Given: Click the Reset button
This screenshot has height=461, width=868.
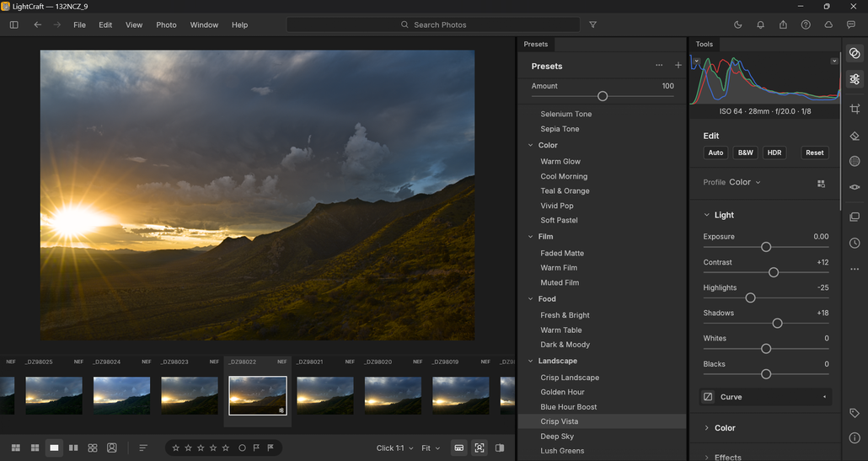Looking at the screenshot, I should coord(814,153).
